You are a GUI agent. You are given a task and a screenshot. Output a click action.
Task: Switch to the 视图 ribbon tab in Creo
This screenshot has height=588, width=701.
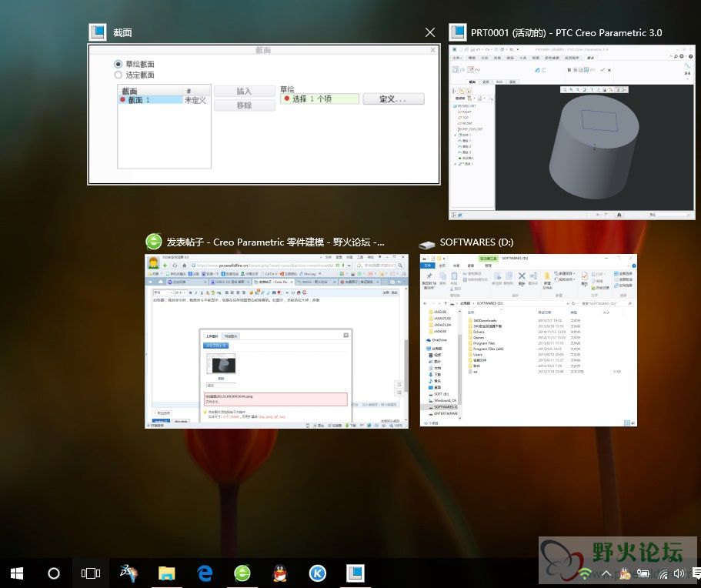pos(536,58)
